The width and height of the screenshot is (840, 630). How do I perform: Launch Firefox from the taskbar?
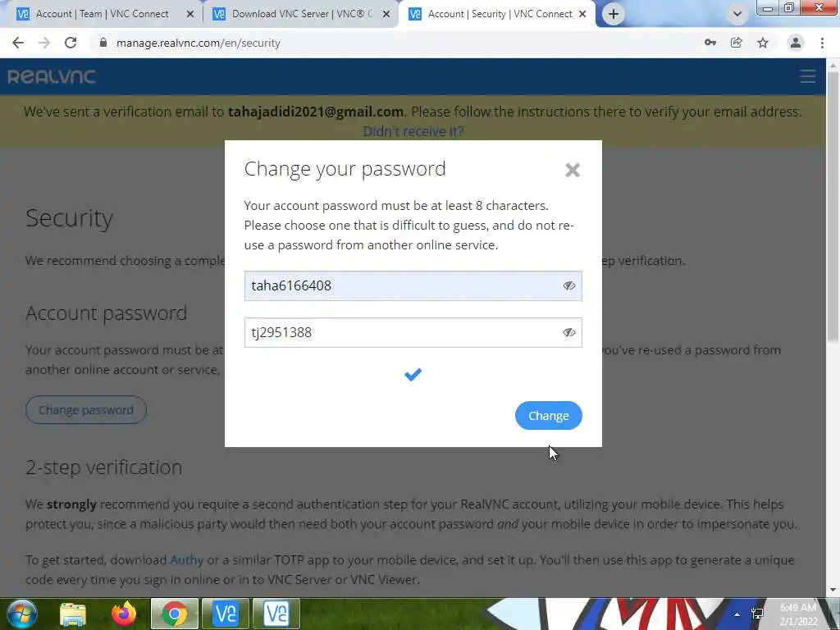pos(124,614)
